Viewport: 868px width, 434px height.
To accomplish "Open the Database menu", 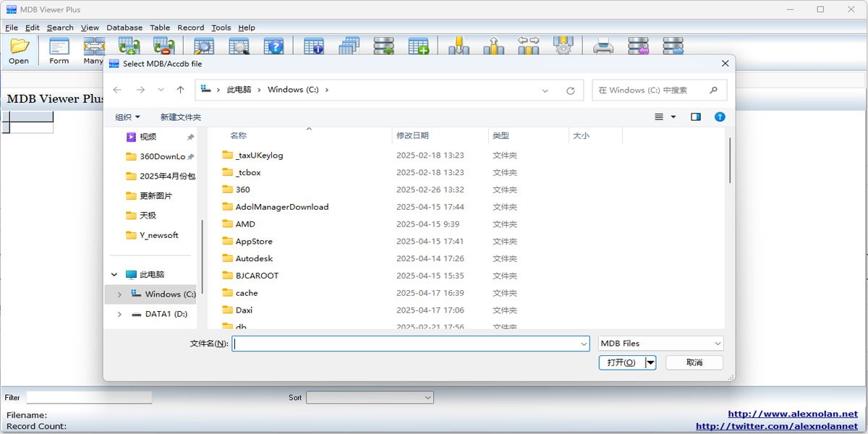I will point(124,27).
